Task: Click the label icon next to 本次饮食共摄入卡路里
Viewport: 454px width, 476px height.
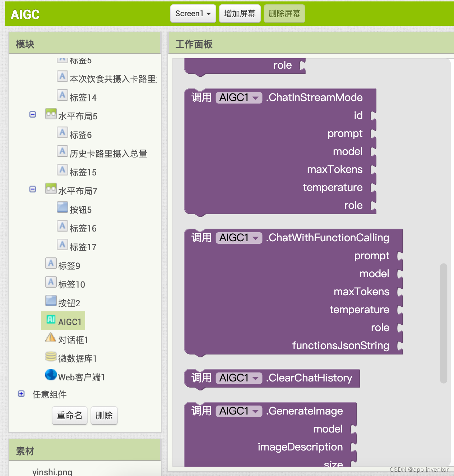Action: [62, 76]
